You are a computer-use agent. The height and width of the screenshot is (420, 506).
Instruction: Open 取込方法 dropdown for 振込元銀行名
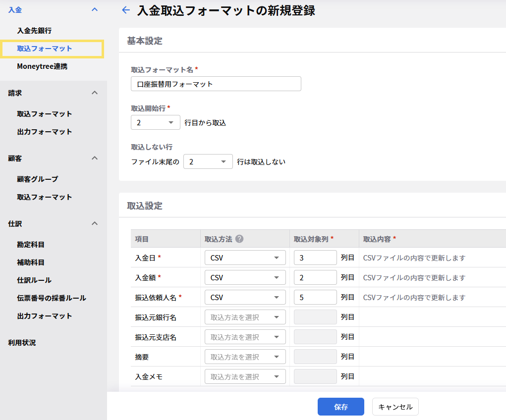245,317
